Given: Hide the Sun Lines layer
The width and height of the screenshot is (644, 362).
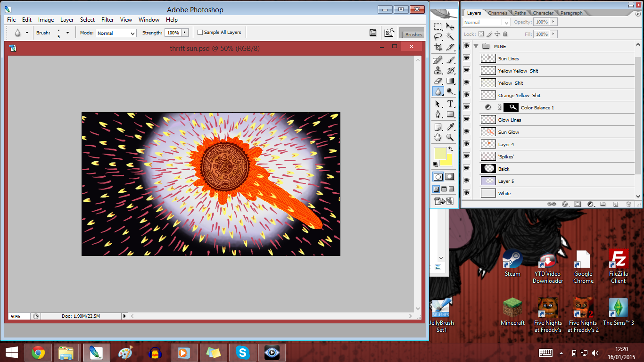Looking at the screenshot, I should click(466, 58).
